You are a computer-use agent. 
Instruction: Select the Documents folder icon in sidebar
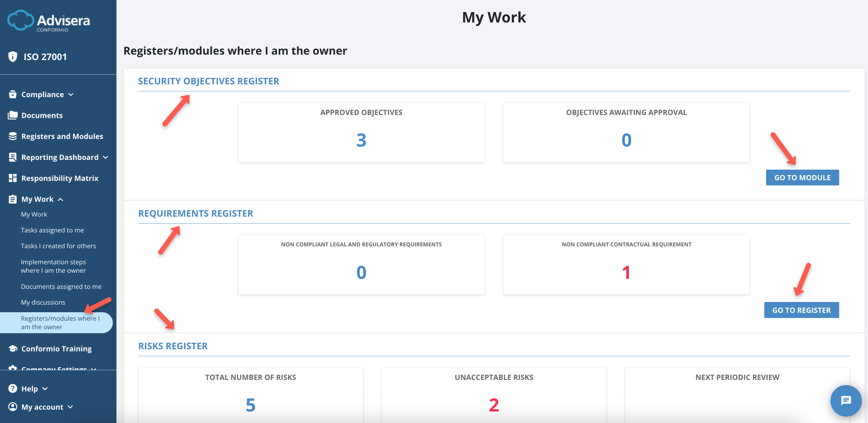pyautogui.click(x=12, y=115)
